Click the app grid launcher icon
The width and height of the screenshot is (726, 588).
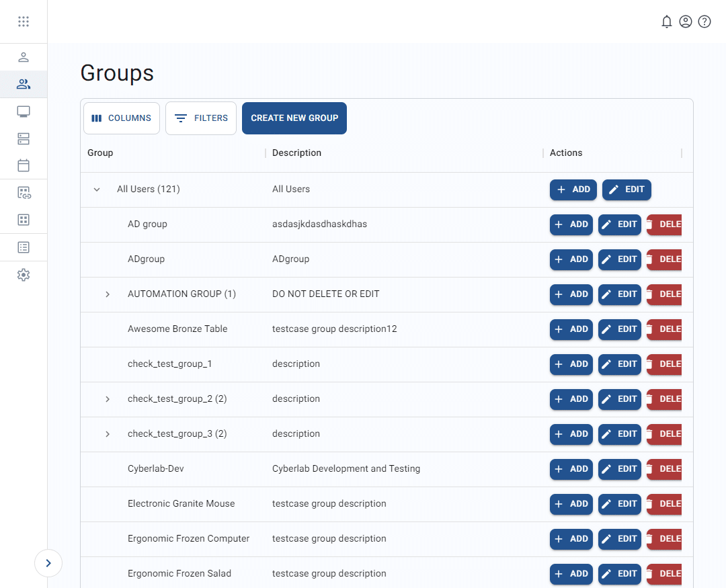point(24,21)
